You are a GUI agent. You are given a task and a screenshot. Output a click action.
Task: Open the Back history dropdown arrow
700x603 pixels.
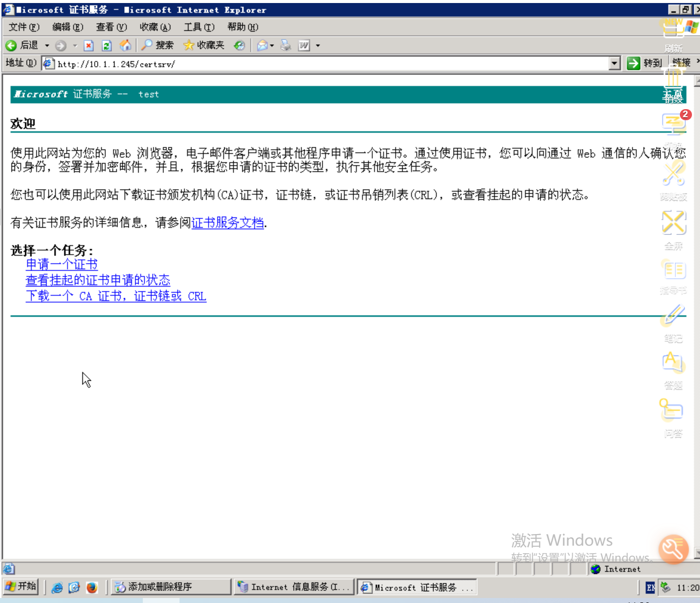pos(47,46)
